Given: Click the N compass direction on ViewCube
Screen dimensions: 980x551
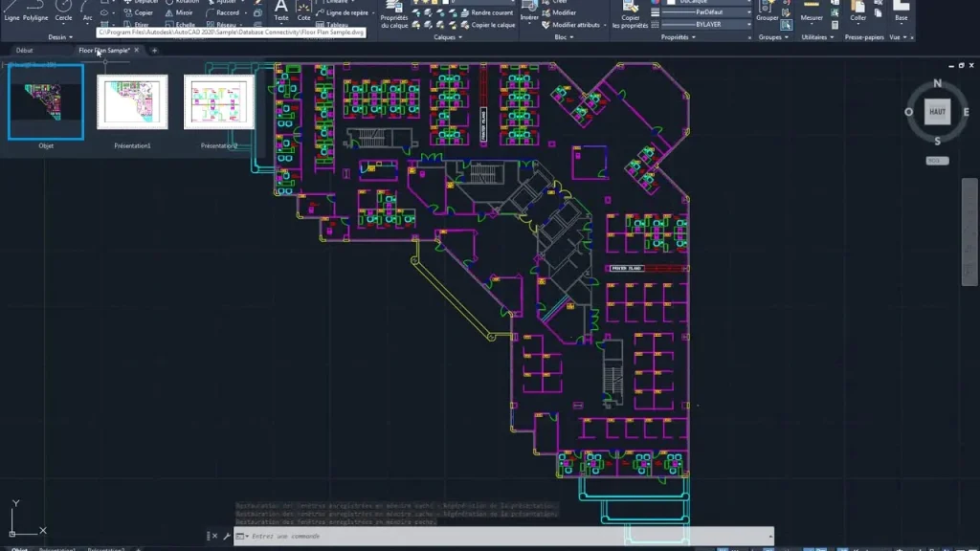Looking at the screenshot, I should (x=937, y=83).
